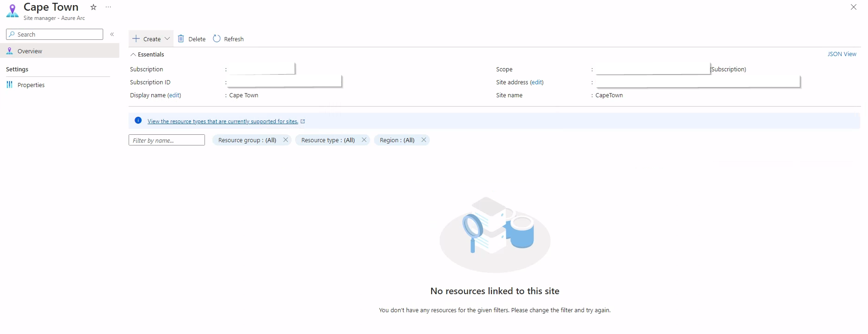
Task: Expand the Create dropdown chevron
Action: (167, 39)
